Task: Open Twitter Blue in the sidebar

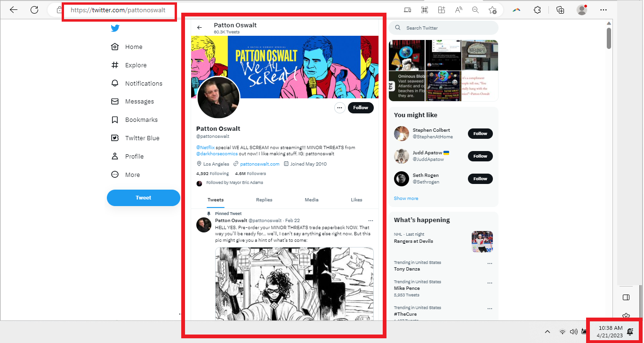Action: tap(142, 138)
